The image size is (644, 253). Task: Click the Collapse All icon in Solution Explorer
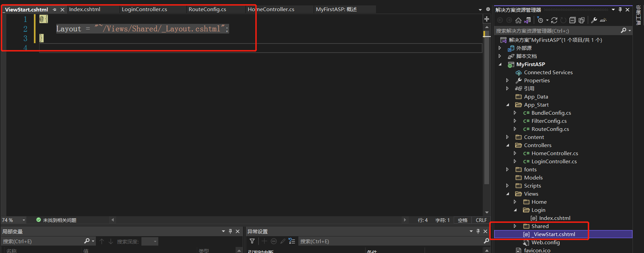point(572,20)
